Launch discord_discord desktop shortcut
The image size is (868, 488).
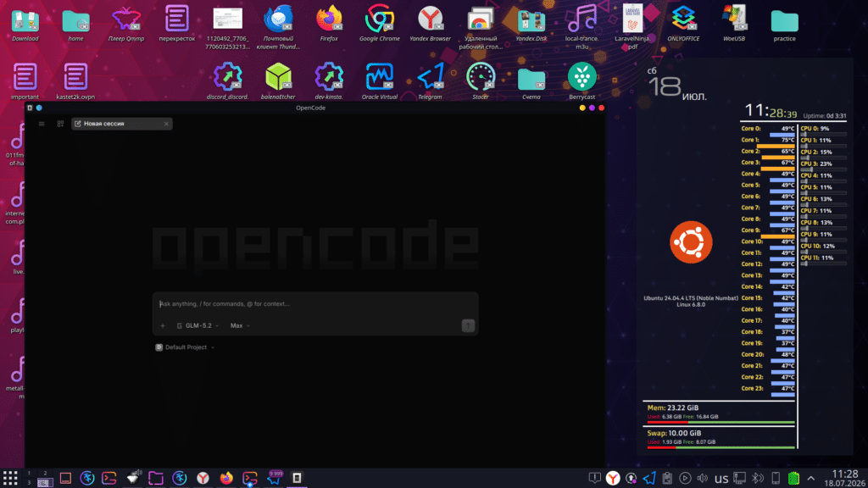(x=227, y=82)
